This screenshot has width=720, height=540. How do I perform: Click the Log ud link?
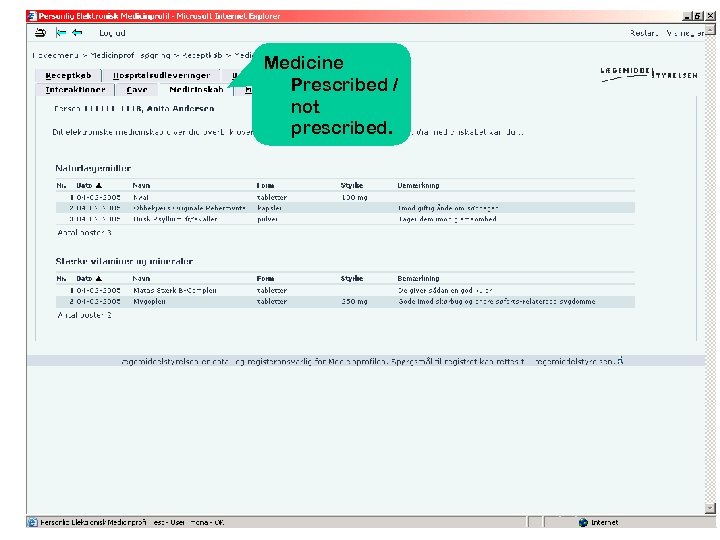tap(112, 33)
